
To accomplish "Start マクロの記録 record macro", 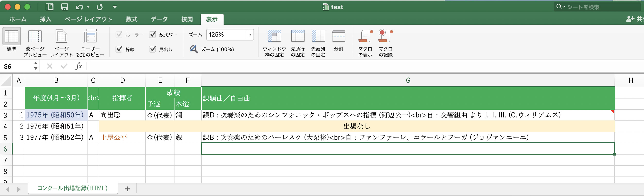I will (385, 37).
